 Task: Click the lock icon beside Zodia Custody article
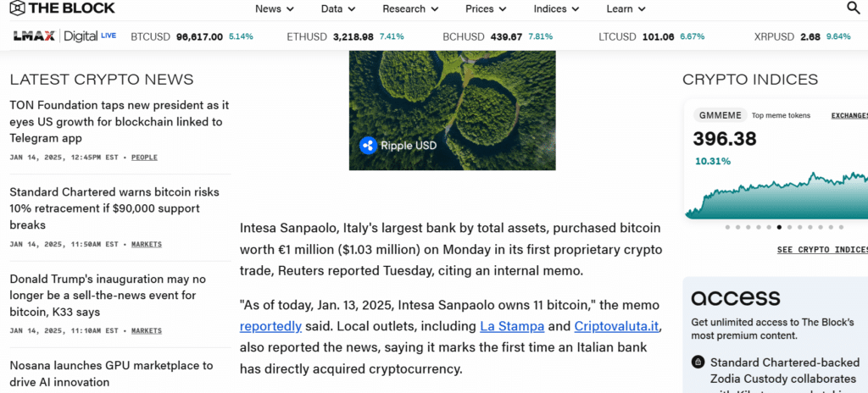point(698,363)
